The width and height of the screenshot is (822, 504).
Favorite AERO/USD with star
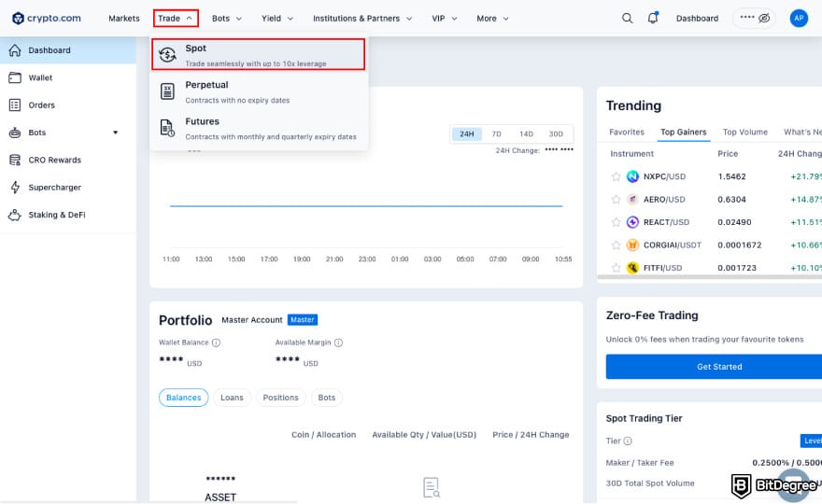click(616, 199)
